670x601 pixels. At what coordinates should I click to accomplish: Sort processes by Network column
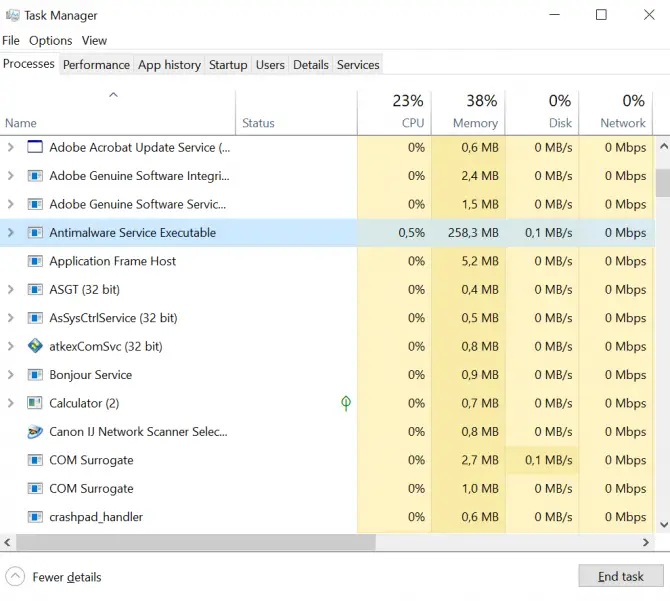pos(616,113)
